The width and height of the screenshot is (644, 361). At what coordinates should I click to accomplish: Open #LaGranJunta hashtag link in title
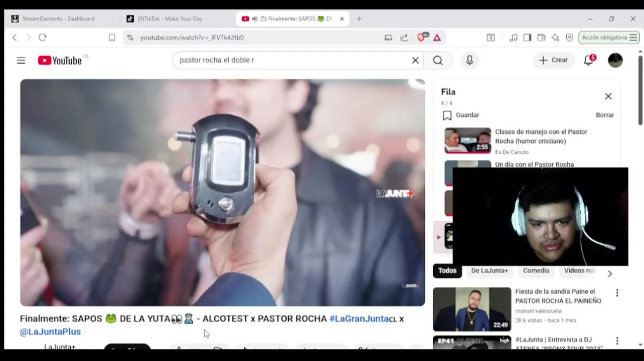(x=359, y=319)
